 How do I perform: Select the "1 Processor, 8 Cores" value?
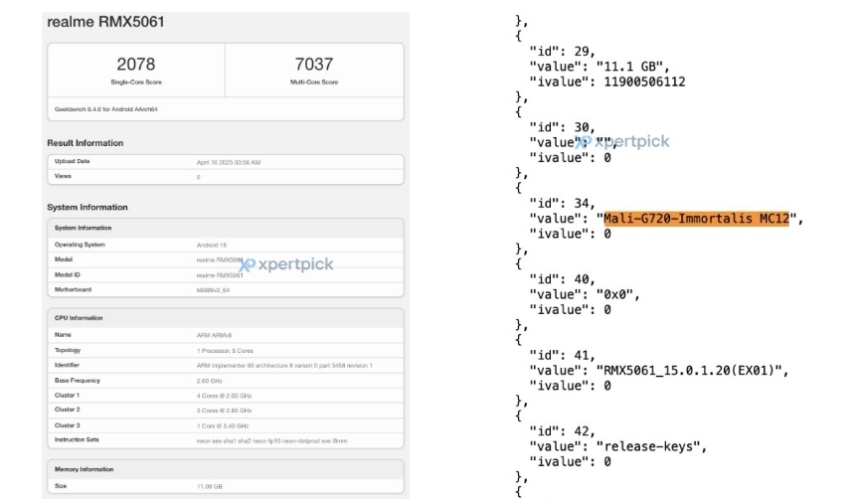(x=225, y=351)
